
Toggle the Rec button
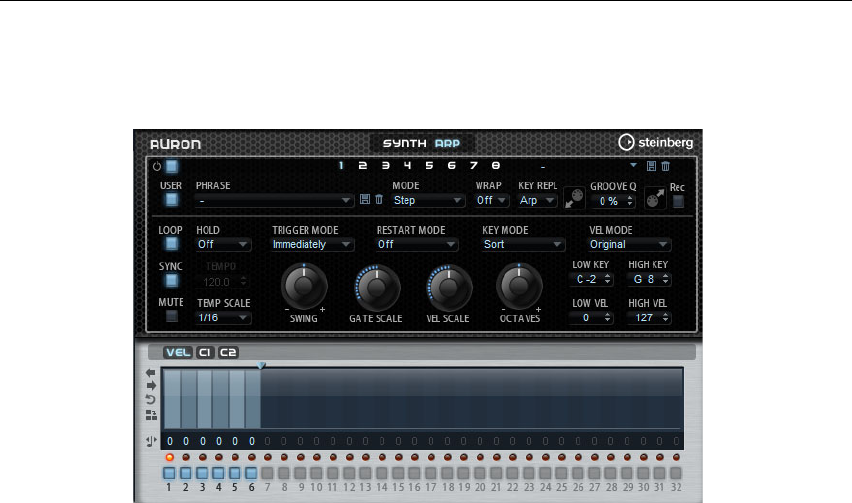[678, 202]
